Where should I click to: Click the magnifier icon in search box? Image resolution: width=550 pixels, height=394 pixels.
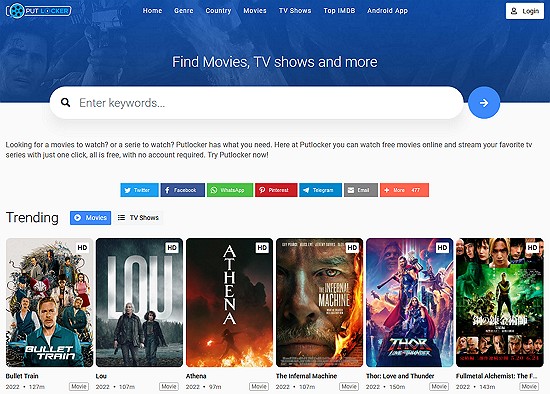click(65, 102)
